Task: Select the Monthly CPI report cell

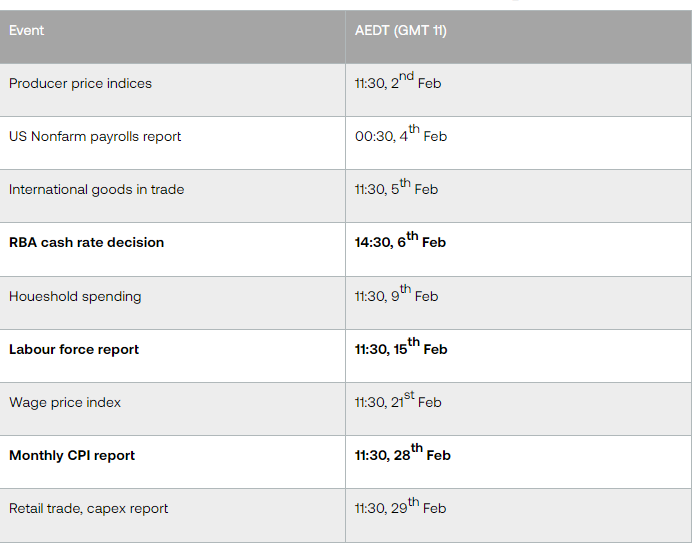Action: (x=72, y=456)
